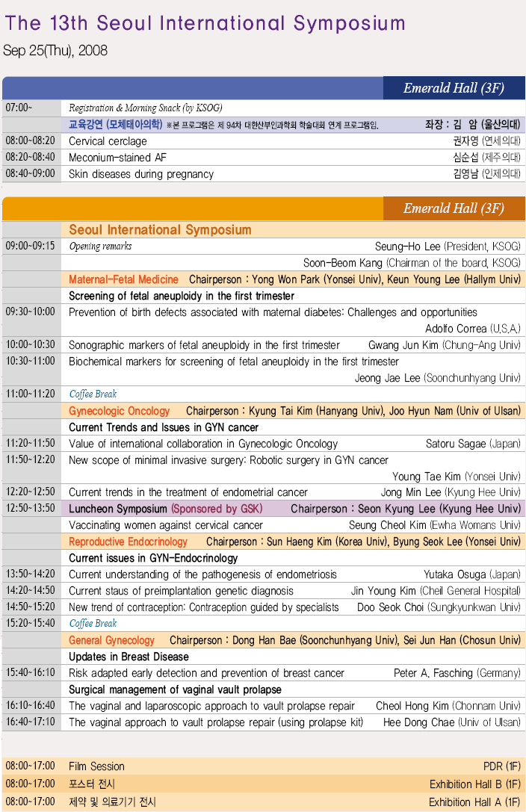
Task: Click speaker 'Yutaka Osuga (Japan)'
Action: click(x=472, y=574)
